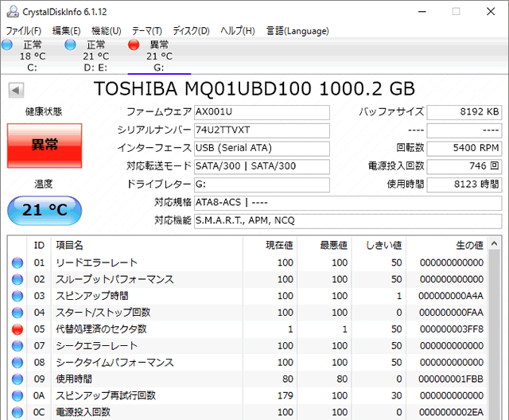Image resolution: width=509 pixels, height=420 pixels.
Task: Open the テーマ(T) menu
Action: tap(146, 31)
